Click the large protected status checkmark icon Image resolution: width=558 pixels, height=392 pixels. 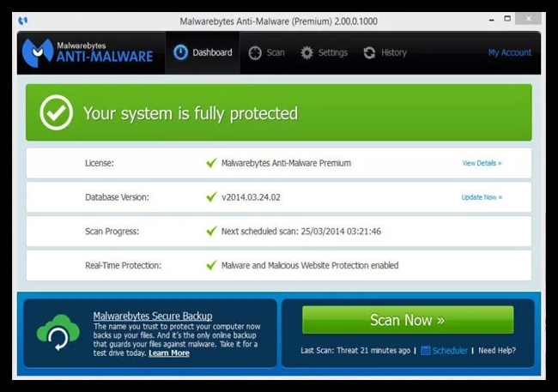point(56,112)
